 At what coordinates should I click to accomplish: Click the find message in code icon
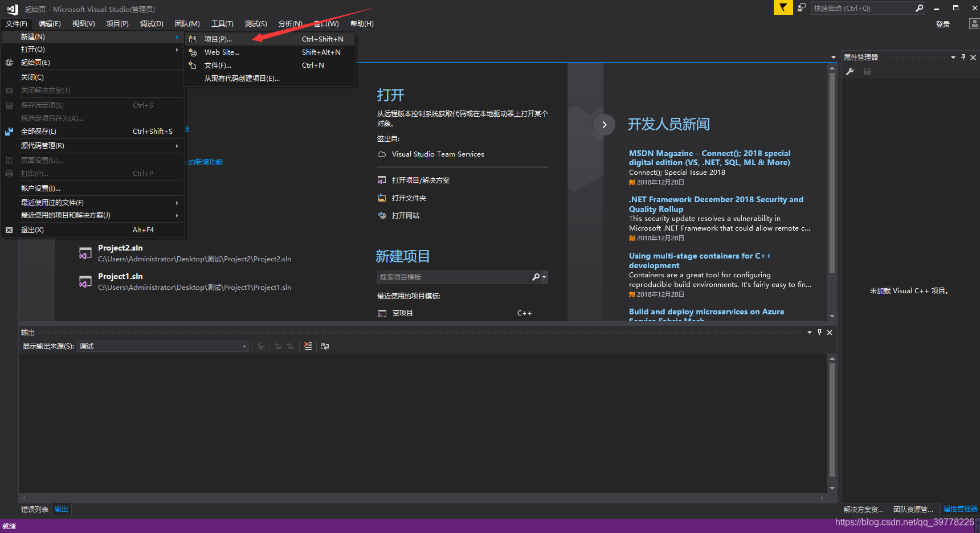[x=261, y=346]
